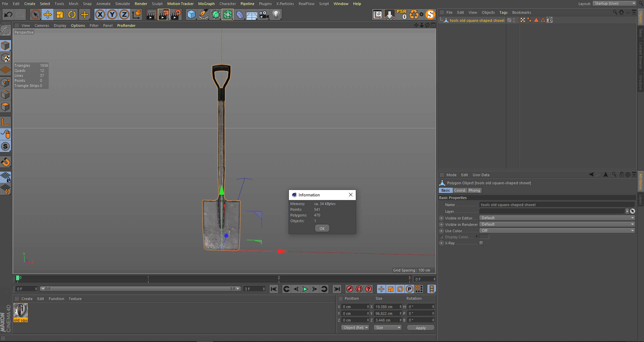Switch to the Coord. tab

click(x=460, y=190)
